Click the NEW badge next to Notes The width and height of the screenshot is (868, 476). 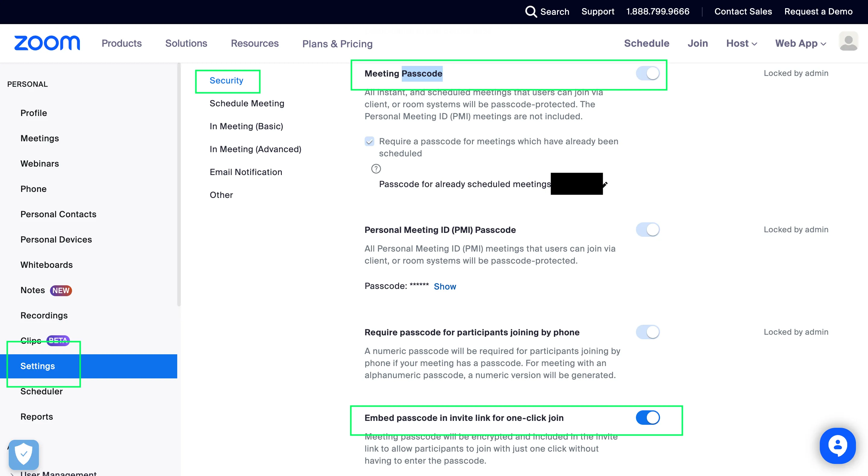coord(61,290)
